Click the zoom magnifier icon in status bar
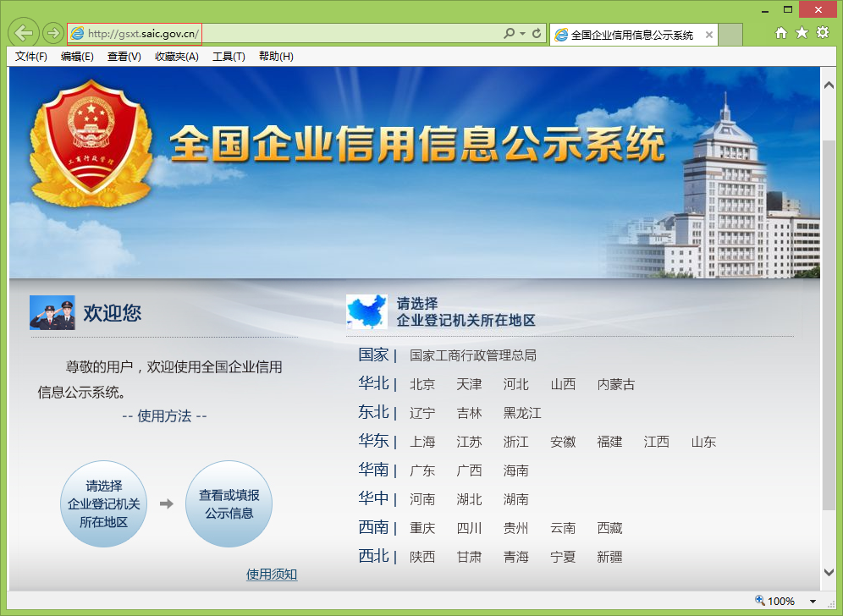This screenshot has width=843, height=616. (760, 601)
